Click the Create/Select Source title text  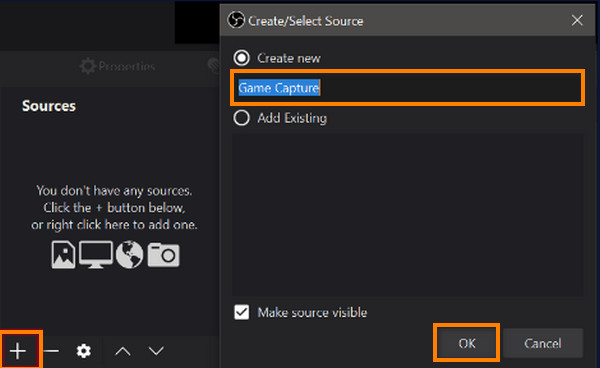(305, 21)
